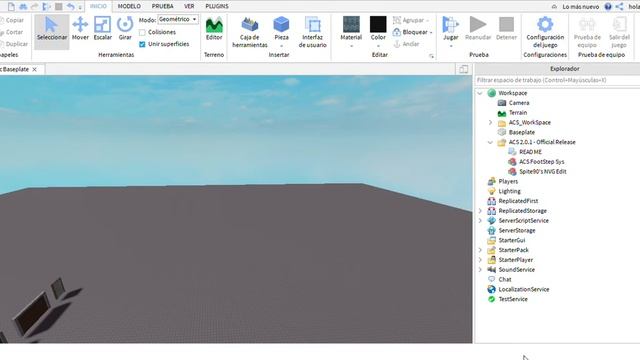The width and height of the screenshot is (640, 360).
Task: Select ACS FootStep Sys item
Action: (541, 162)
